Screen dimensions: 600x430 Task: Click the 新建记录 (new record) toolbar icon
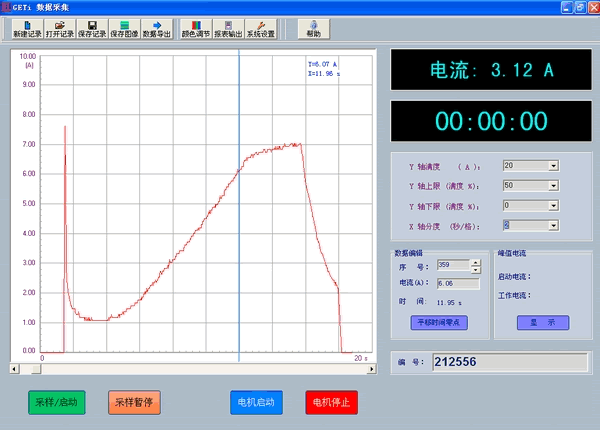pos(28,28)
